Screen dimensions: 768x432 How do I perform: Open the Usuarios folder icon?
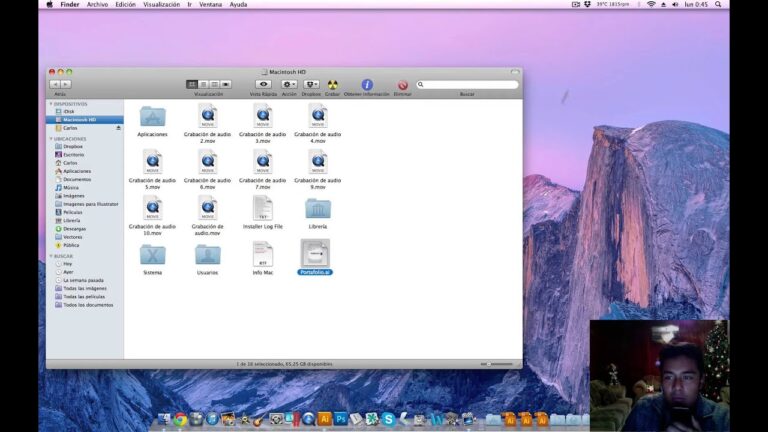208,255
